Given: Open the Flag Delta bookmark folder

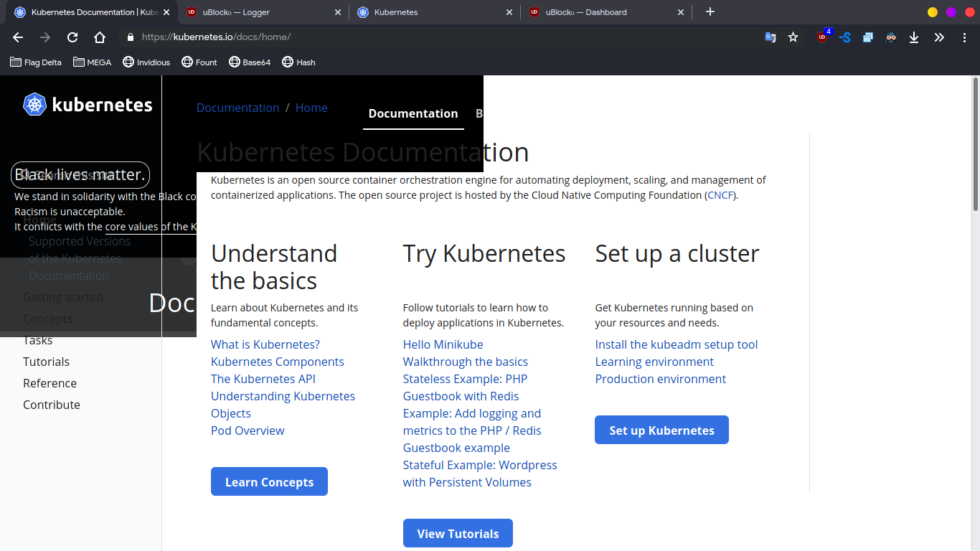Looking at the screenshot, I should [36, 62].
